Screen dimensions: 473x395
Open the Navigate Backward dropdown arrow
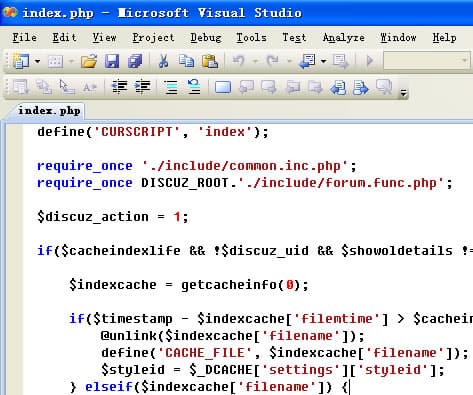tap(323, 61)
